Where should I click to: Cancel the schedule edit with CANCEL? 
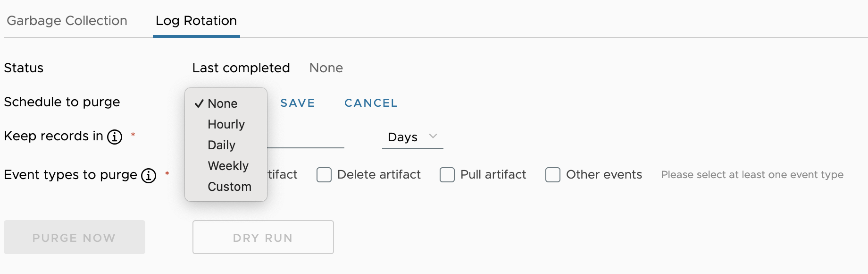[x=371, y=103]
